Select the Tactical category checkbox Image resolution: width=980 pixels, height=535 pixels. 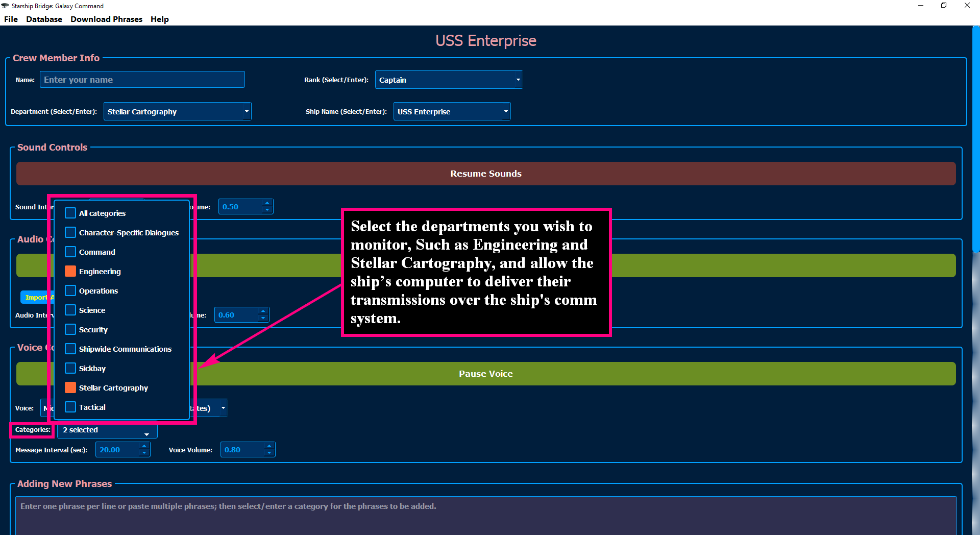70,407
